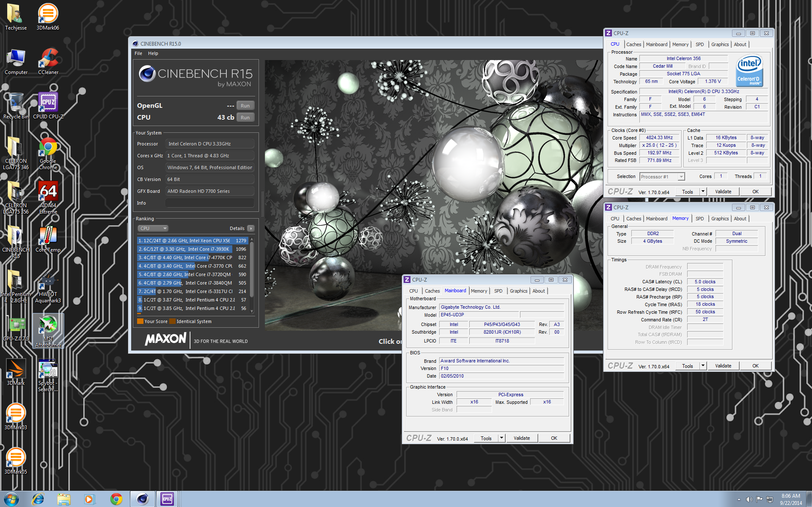
Task: Select the Xeon X5650 ranking entry
Action: point(193,241)
